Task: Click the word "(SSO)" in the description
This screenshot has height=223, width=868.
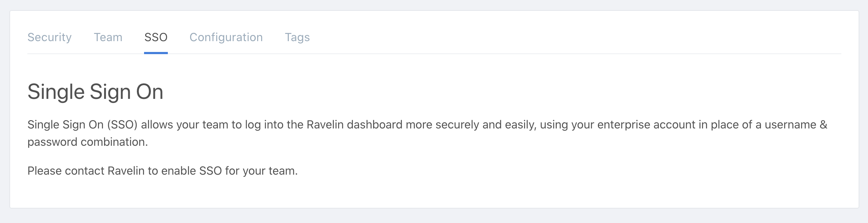Action: tap(122, 125)
